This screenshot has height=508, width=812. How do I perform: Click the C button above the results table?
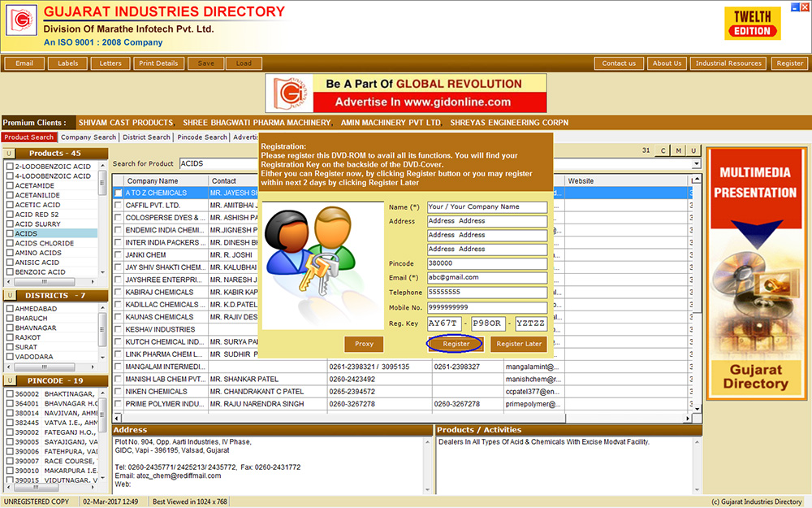click(663, 151)
